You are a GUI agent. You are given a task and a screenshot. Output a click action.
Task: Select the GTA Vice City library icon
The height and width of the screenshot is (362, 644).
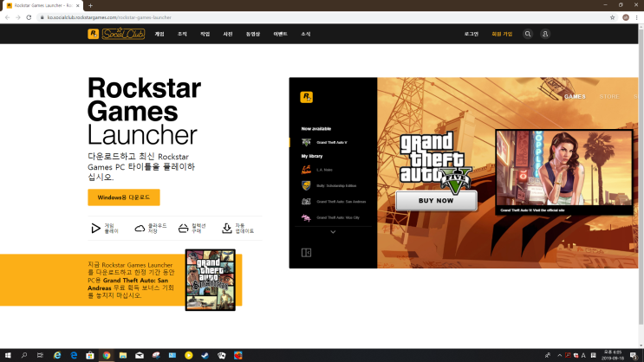click(x=306, y=217)
